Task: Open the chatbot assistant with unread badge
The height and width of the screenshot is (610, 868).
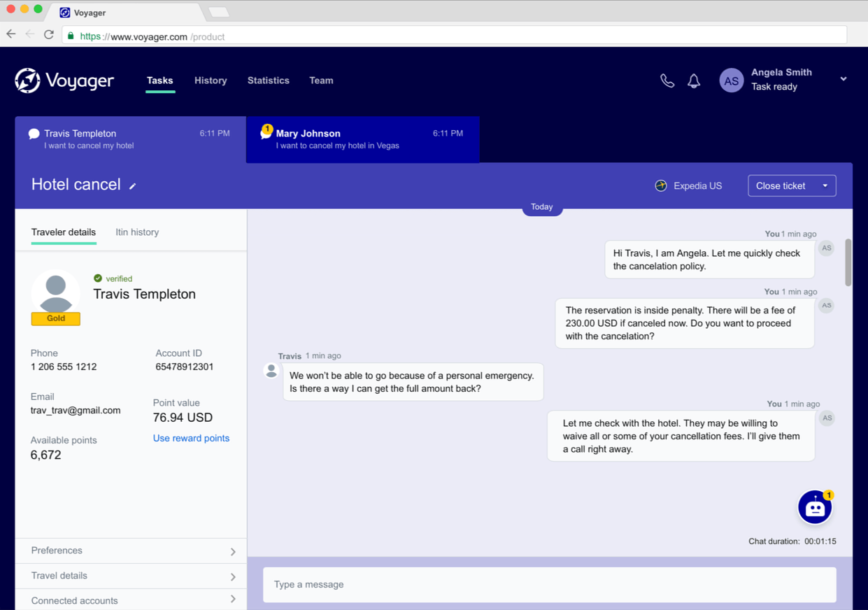Action: point(814,506)
